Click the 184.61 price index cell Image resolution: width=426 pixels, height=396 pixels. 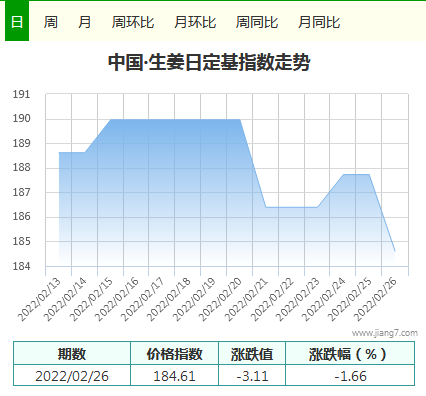(x=174, y=376)
